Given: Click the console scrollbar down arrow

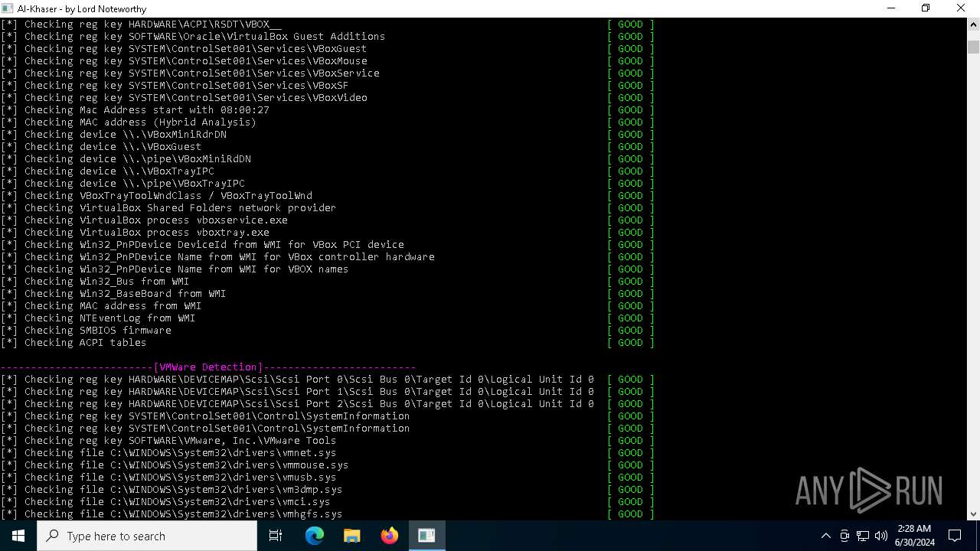Looking at the screenshot, I should 973,514.
